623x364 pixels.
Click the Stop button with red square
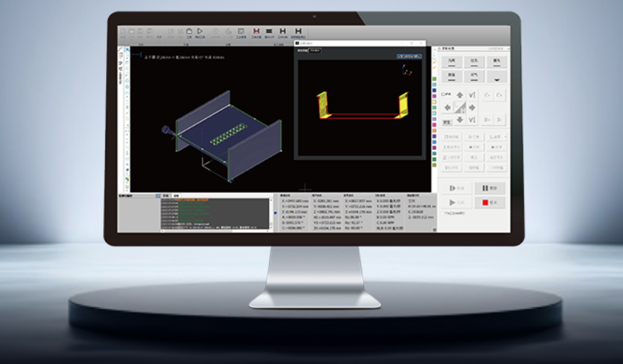490,203
